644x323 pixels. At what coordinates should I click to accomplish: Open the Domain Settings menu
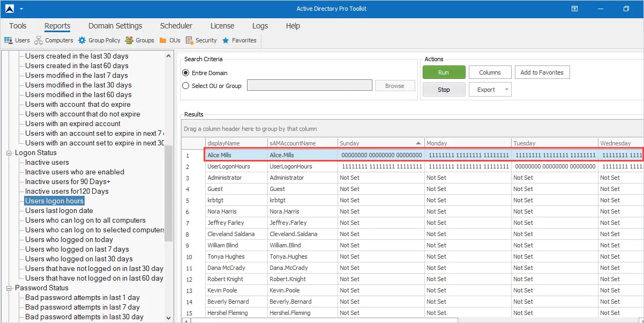coord(115,26)
